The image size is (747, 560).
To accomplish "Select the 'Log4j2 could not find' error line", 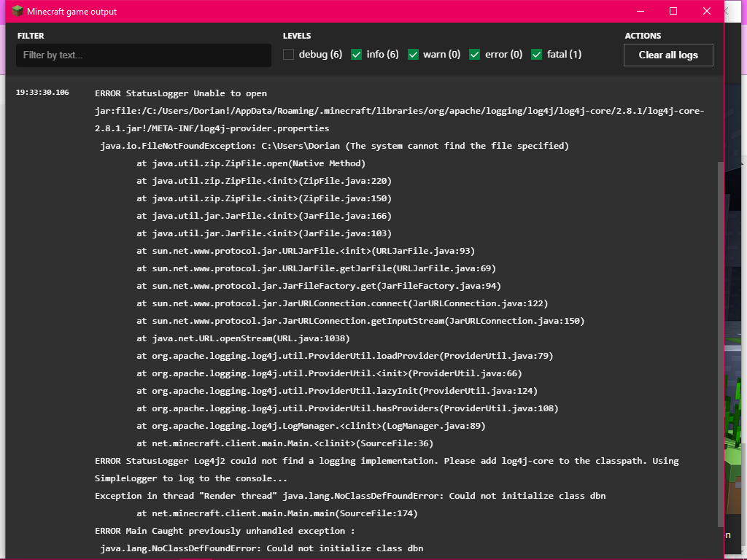I will 387,461.
